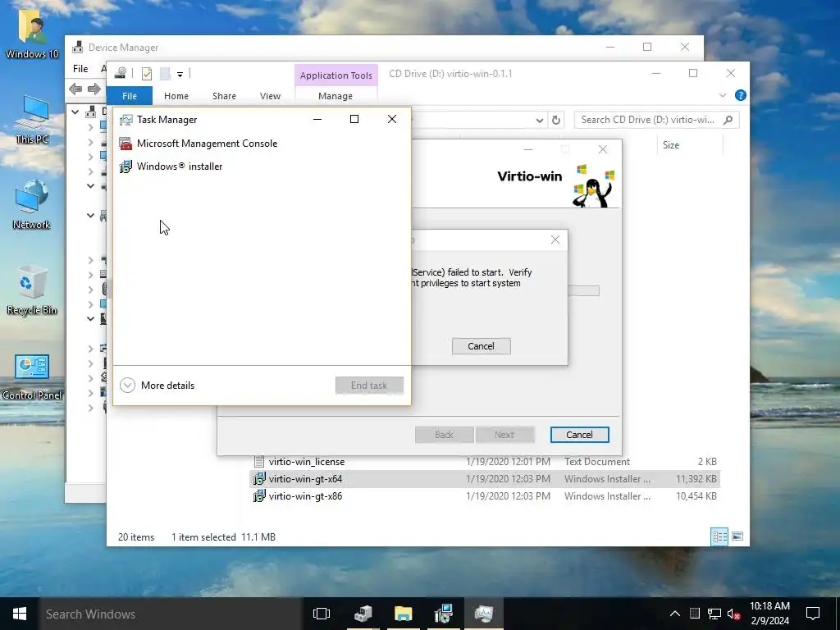This screenshot has width=840, height=630.
Task: Switch to Windows installer taskbar icon
Action: click(x=444, y=614)
